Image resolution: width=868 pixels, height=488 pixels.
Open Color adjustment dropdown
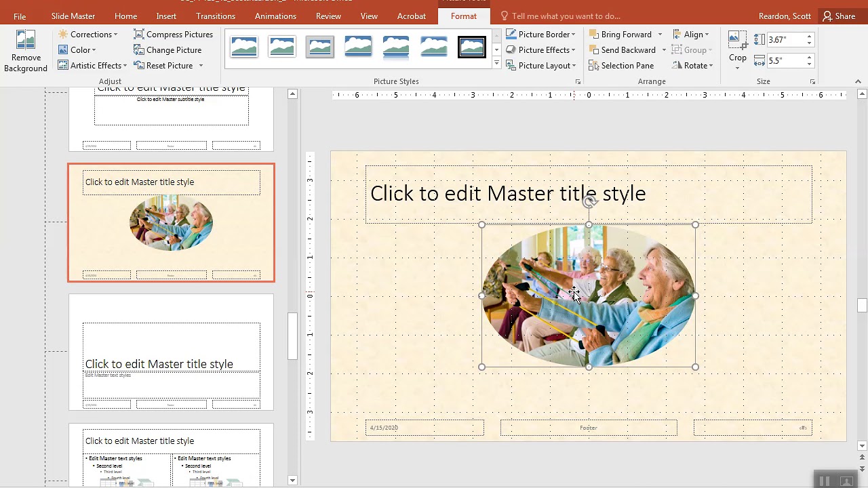click(x=77, y=50)
